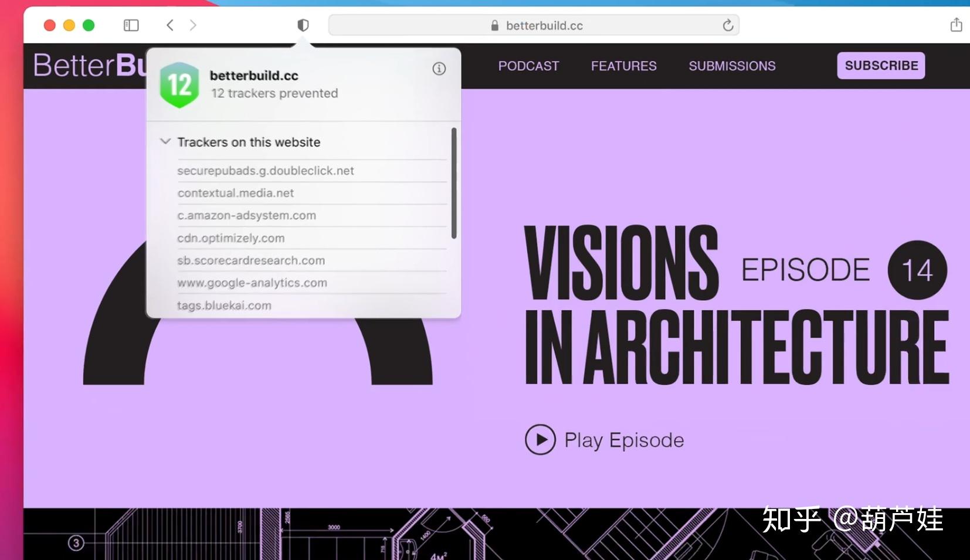This screenshot has width=970, height=560.
Task: Click the Play Episode text link
Action: click(624, 440)
